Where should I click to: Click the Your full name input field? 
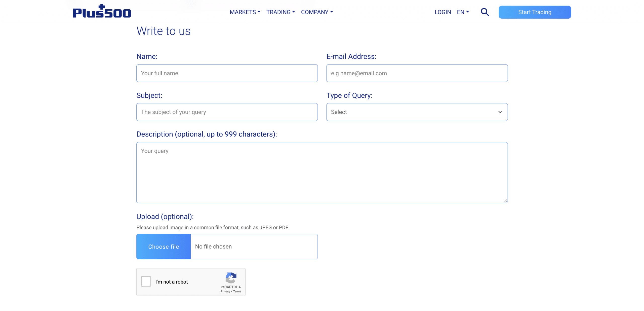point(227,73)
